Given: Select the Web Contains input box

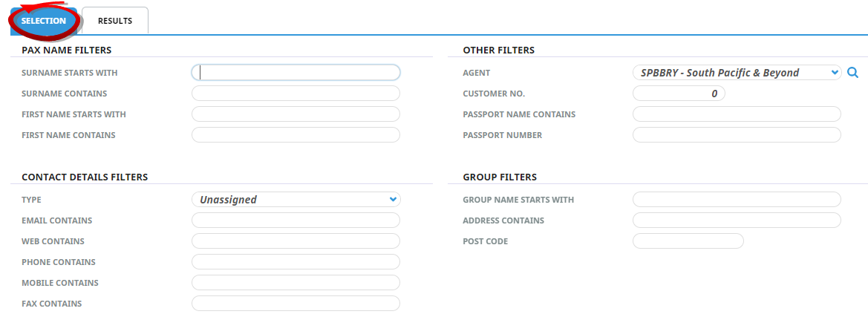Looking at the screenshot, I should pos(296,241).
